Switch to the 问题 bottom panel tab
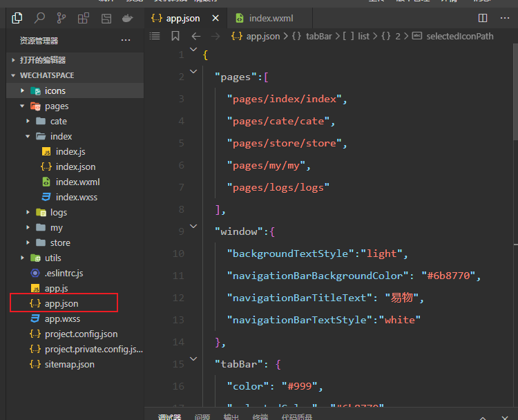This screenshot has height=420, width=518. click(202, 417)
